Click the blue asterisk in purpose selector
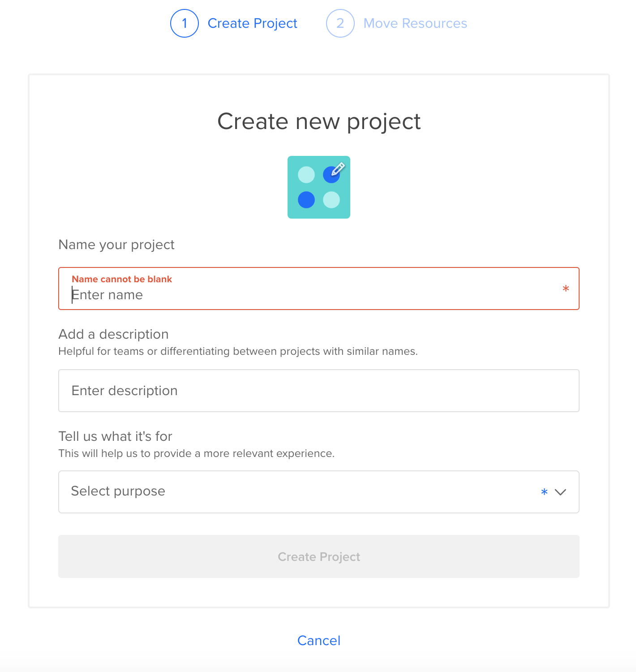This screenshot has width=636, height=672. pos(544,492)
